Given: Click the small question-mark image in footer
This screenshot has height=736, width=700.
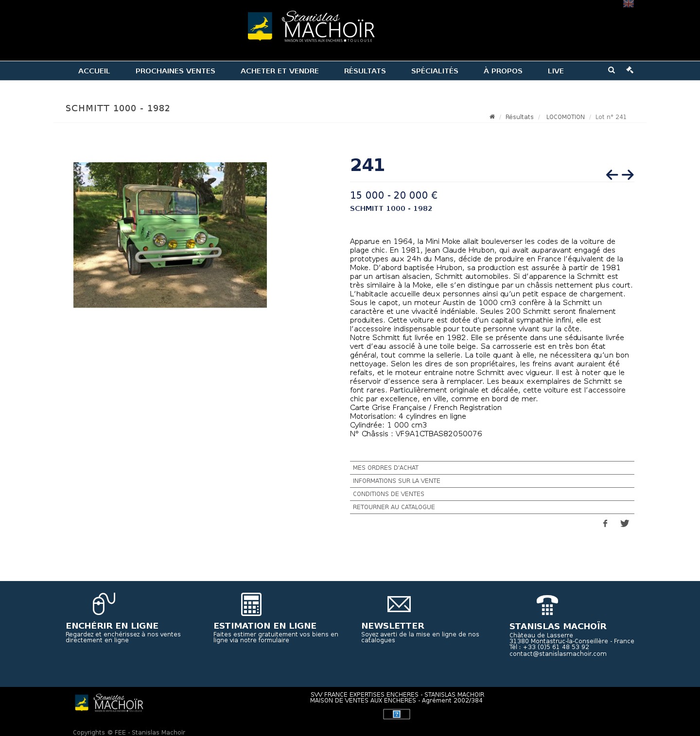Looking at the screenshot, I should point(396,714).
